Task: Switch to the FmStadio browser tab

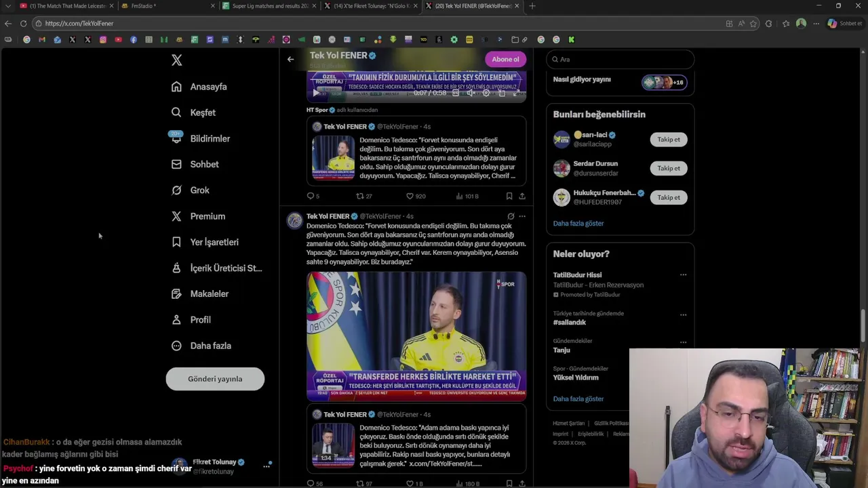Action: pos(167,6)
